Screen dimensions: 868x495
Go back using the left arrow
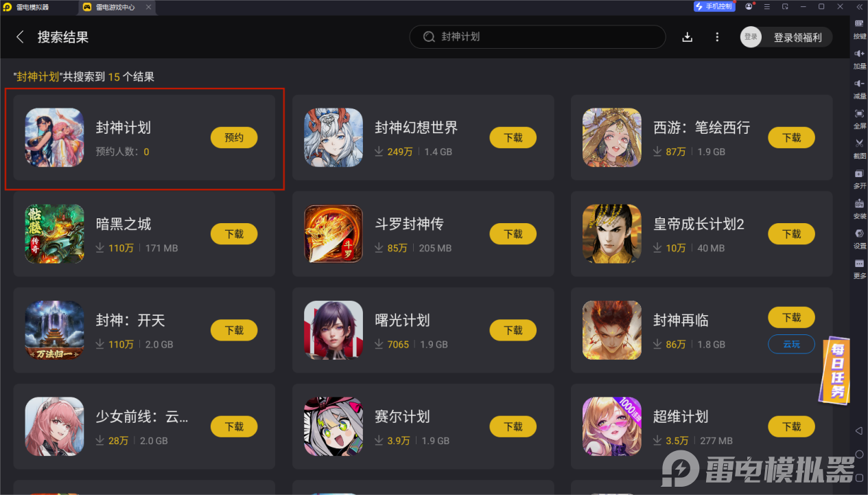click(x=20, y=37)
